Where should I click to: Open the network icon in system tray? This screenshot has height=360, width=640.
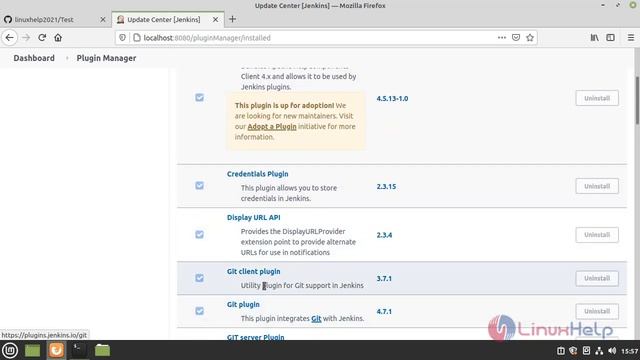(x=599, y=351)
